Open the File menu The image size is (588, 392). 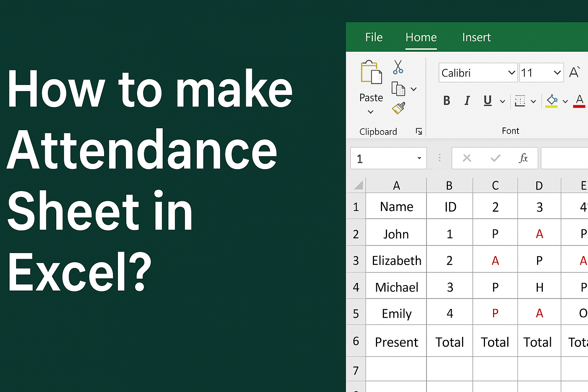(373, 37)
